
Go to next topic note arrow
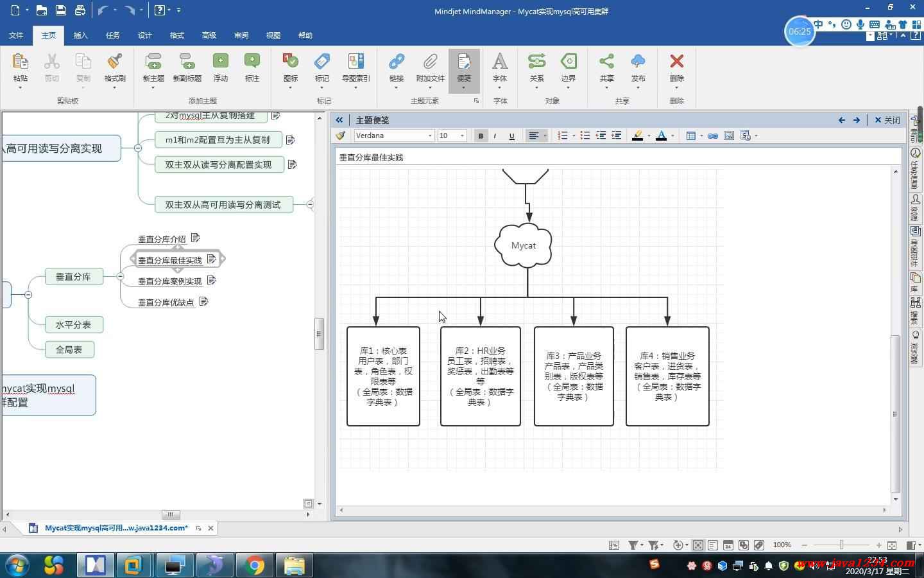coord(857,120)
